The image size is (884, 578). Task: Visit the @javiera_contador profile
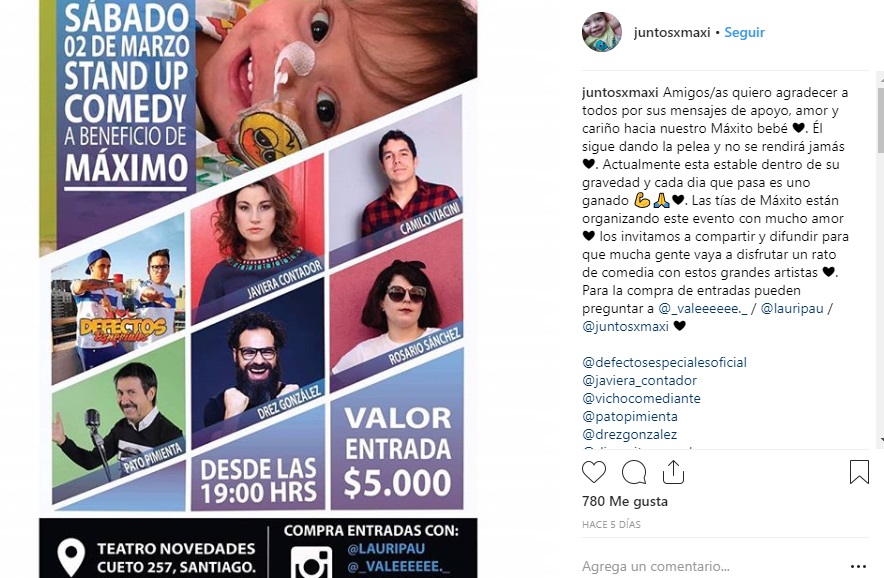(639, 381)
